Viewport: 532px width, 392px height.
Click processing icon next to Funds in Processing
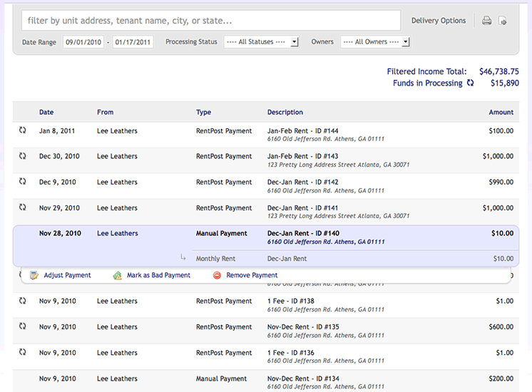(470, 83)
